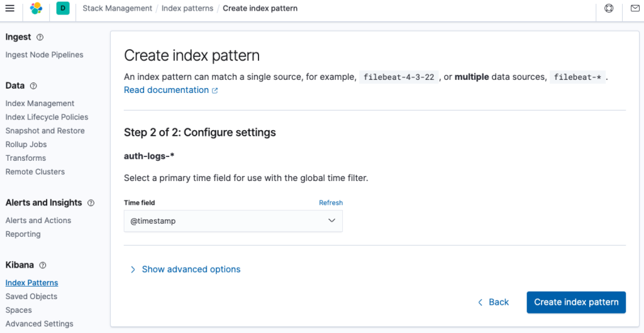Open the Time field @timestamp dropdown
Screen dimensions: 644x333
click(233, 221)
